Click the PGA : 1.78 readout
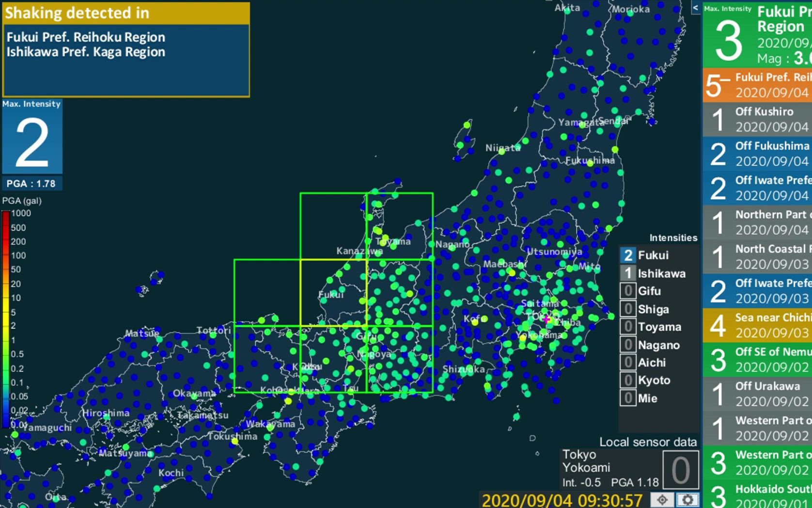This screenshot has width=812, height=508. click(x=31, y=184)
